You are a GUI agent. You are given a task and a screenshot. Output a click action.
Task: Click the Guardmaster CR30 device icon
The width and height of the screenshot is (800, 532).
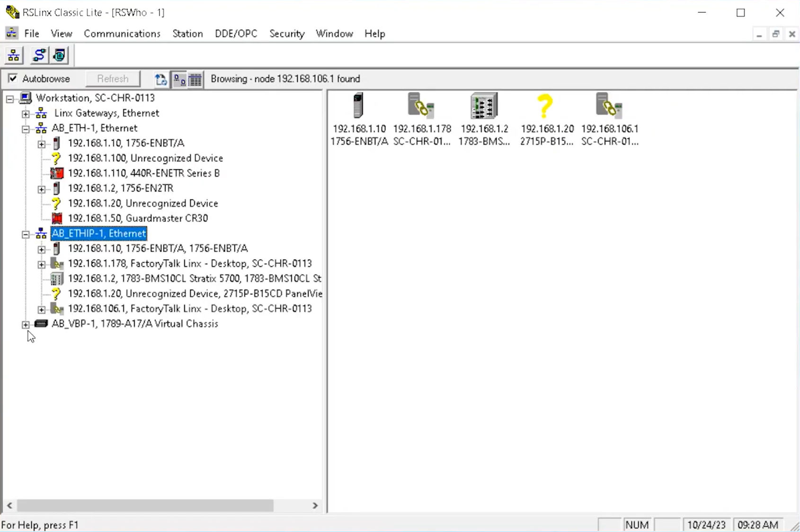click(x=57, y=218)
